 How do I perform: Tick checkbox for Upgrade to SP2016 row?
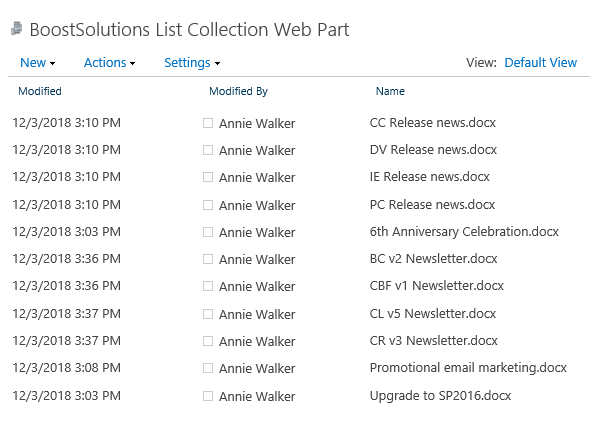tap(208, 396)
